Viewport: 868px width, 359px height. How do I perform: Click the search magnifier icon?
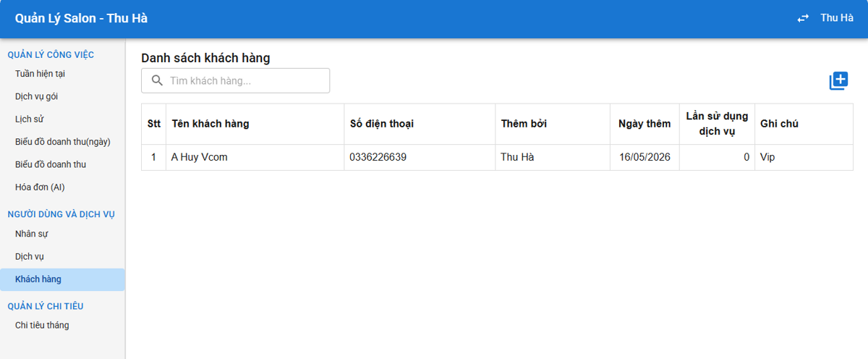[x=157, y=80]
